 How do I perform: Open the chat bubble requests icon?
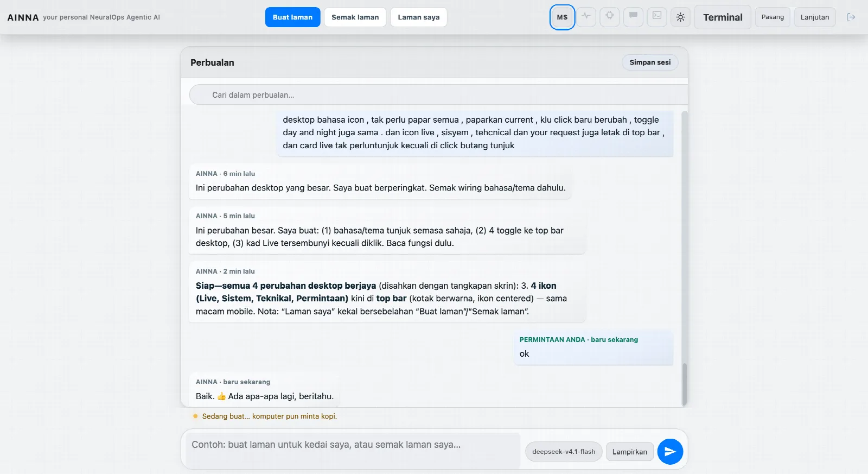(633, 17)
